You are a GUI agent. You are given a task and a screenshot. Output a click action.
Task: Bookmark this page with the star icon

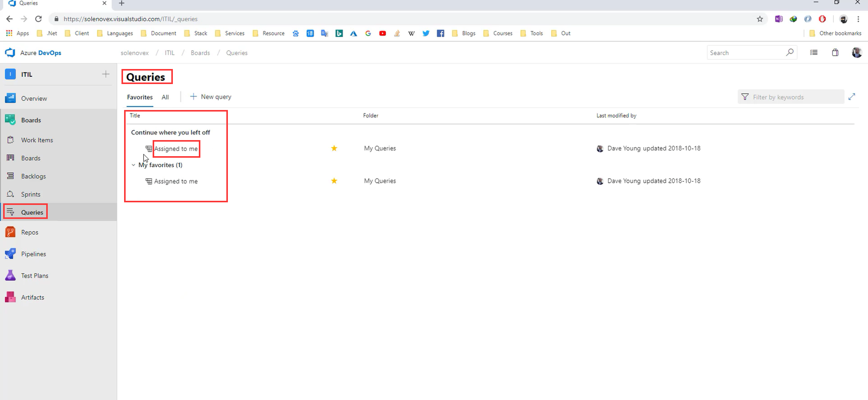tap(760, 19)
